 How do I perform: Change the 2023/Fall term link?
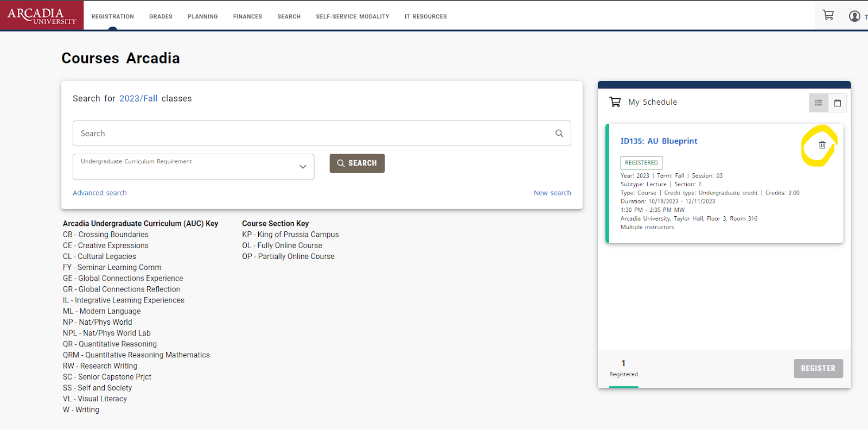coord(138,98)
